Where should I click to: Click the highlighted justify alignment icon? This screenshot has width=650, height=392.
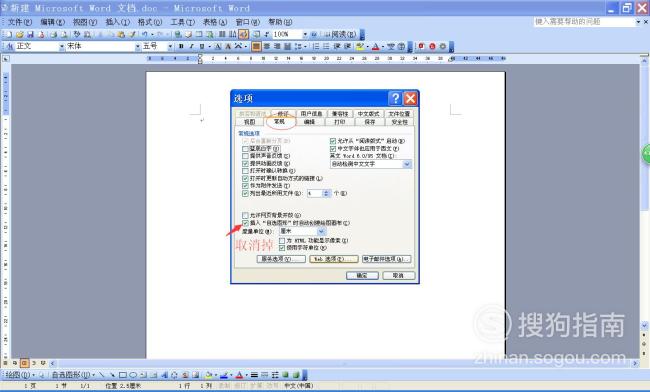[x=257, y=46]
